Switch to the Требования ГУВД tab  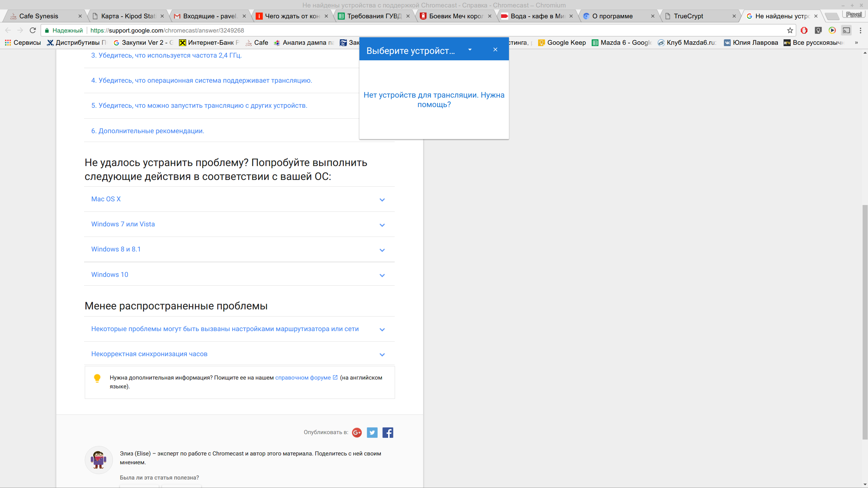374,16
